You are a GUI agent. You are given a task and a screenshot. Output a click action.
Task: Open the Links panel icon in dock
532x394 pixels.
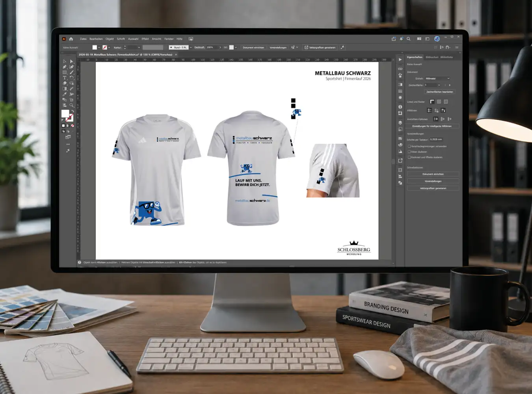point(400,69)
